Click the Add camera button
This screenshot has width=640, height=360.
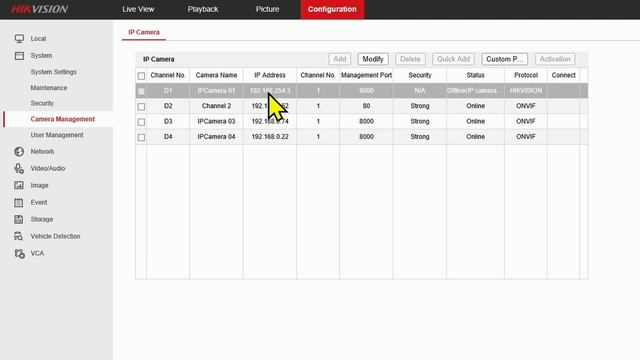click(x=340, y=59)
